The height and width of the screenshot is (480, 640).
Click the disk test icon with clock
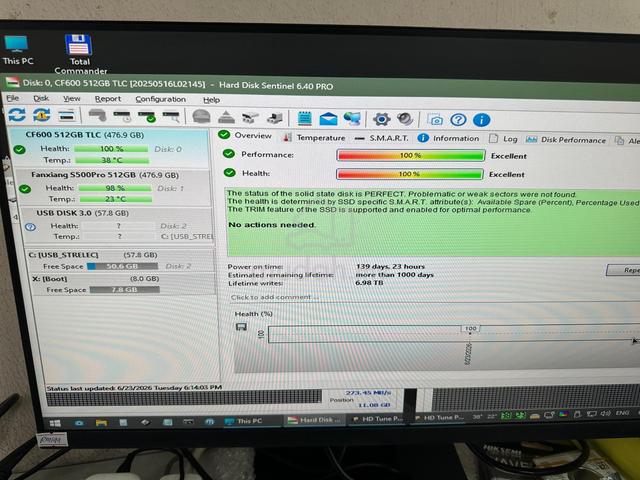[122, 117]
